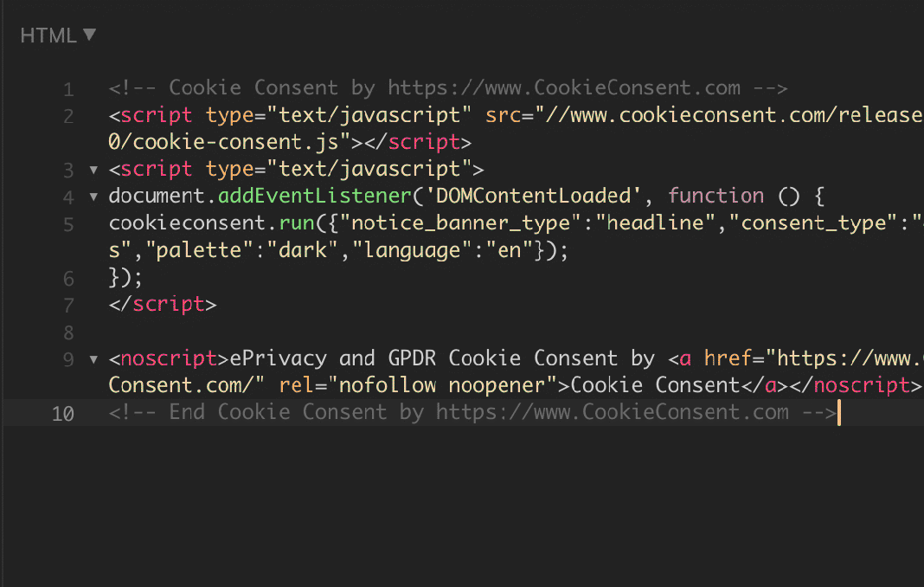Click '"palette"' key in wrapped line 5
The image size is (924, 587).
tap(200, 250)
